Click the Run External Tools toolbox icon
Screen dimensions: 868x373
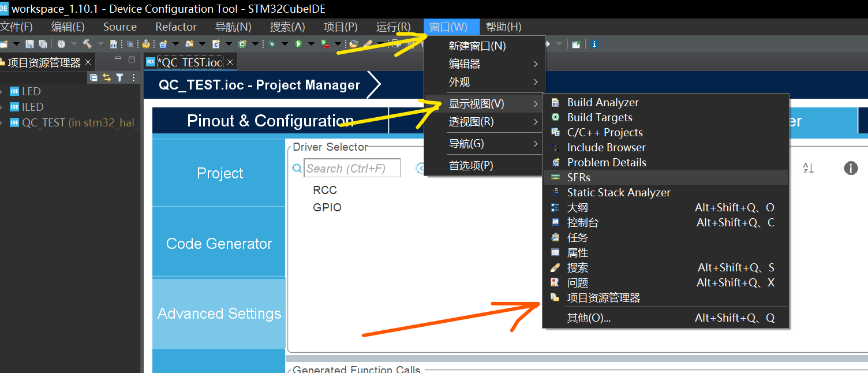325,44
